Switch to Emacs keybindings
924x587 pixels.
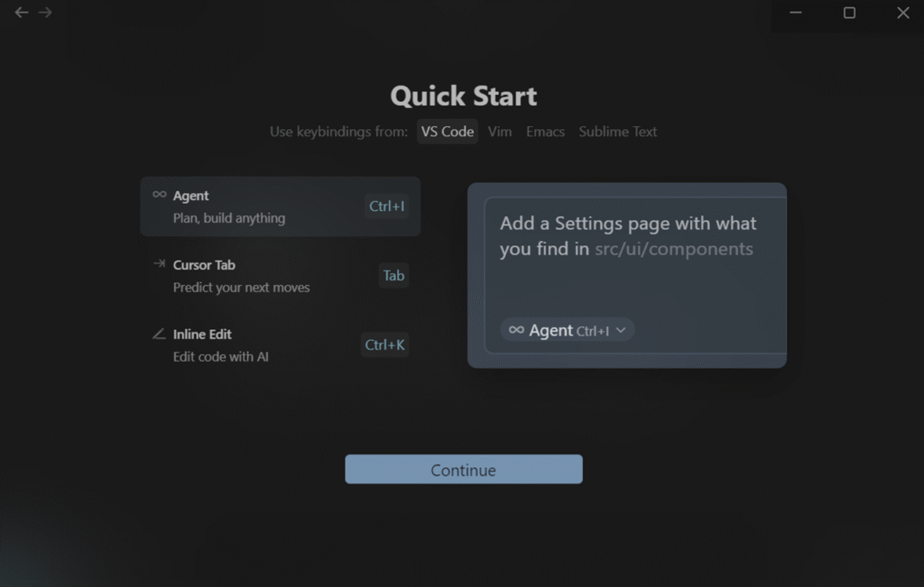(x=545, y=132)
